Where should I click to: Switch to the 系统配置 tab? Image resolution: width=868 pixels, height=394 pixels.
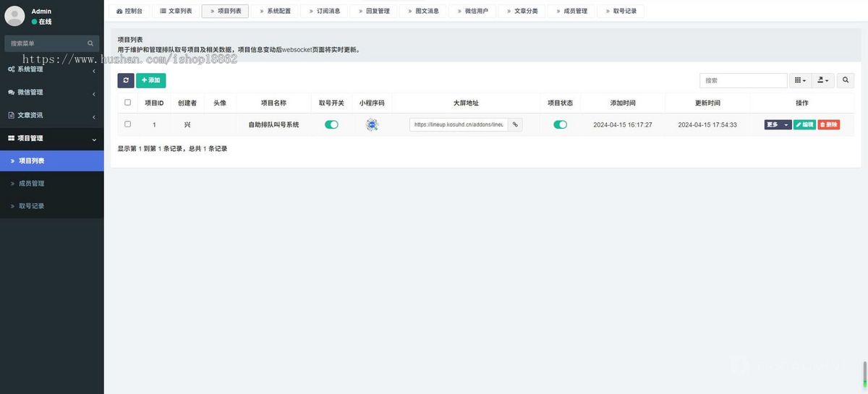274,11
